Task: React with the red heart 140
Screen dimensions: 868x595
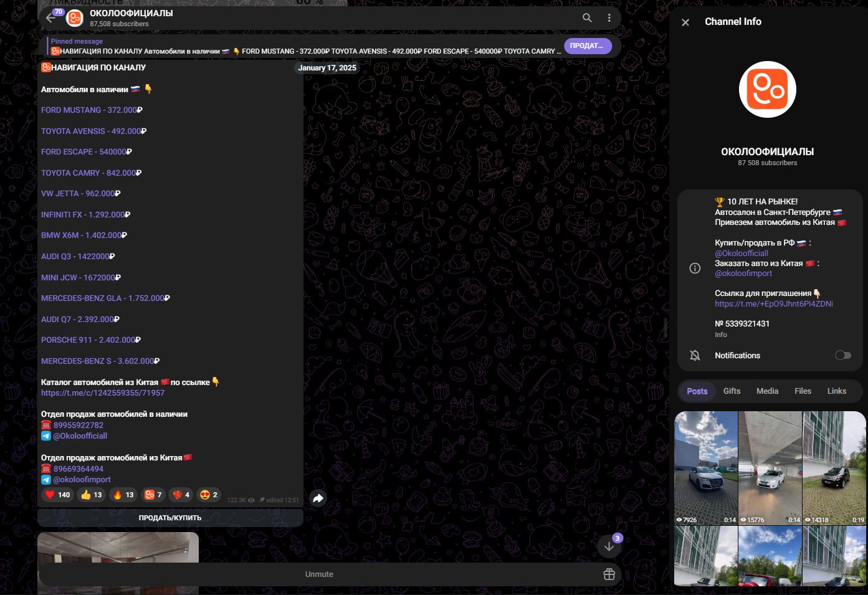Action: click(x=58, y=495)
